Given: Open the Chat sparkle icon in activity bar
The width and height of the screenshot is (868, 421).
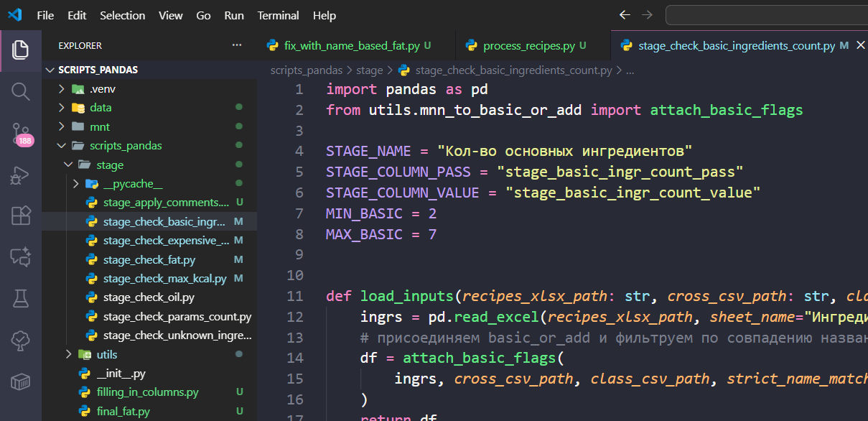Looking at the screenshot, I should [21, 256].
